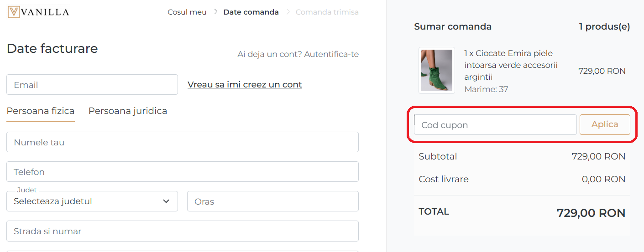Image resolution: width=644 pixels, height=252 pixels.
Task: Click into the Numele tau field
Action: pos(182,142)
